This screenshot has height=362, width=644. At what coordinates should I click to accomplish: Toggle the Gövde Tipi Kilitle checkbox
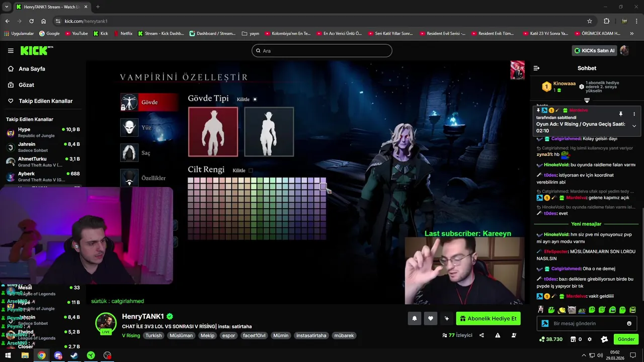pyautogui.click(x=255, y=100)
